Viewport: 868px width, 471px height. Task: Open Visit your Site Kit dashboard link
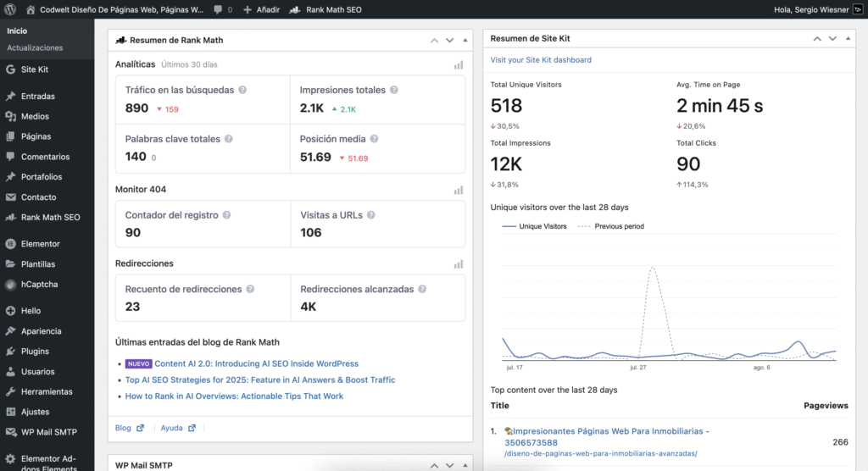[541, 60]
